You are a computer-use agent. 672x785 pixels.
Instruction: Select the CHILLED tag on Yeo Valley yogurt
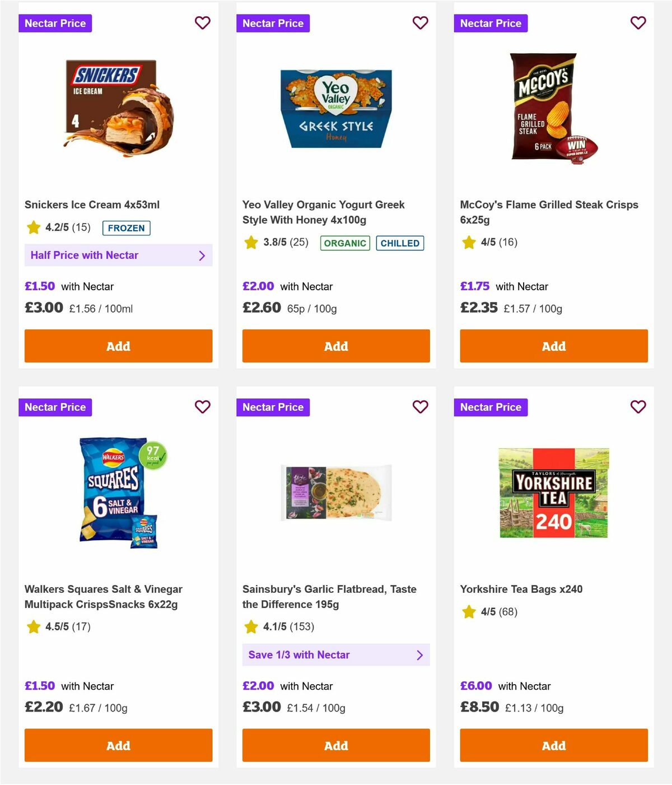[400, 243]
